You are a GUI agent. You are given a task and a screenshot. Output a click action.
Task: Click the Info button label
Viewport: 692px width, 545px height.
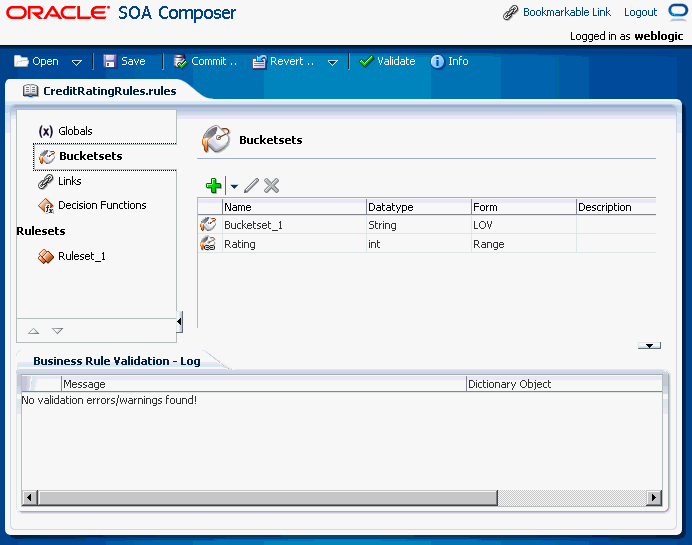pyautogui.click(x=459, y=61)
